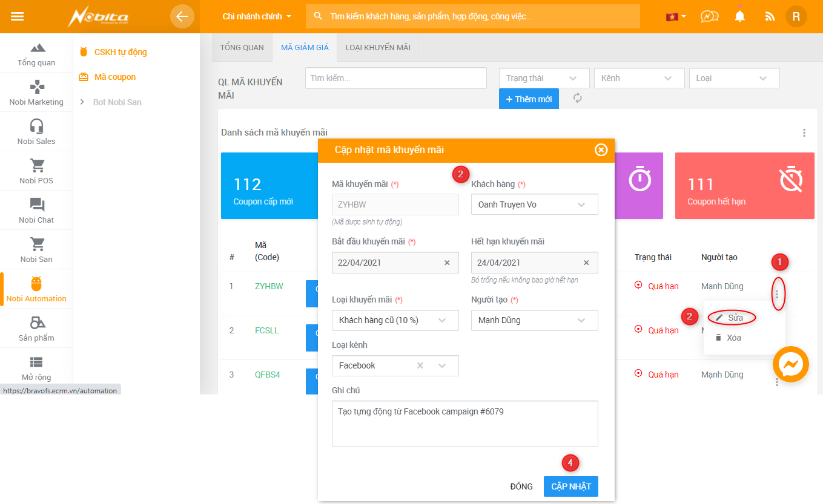The image size is (823, 504).
Task: Open Nobi POS in the sidebar
Action: click(x=36, y=171)
